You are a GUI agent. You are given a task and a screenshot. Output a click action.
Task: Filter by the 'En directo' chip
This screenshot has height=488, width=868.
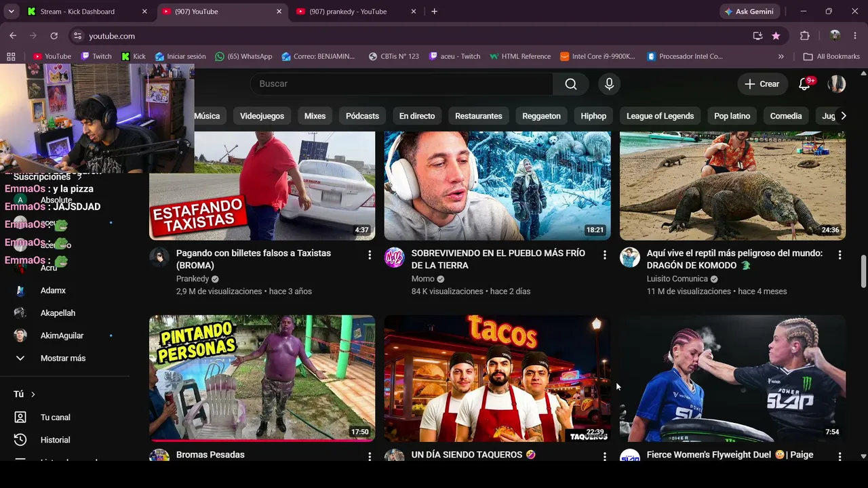(x=417, y=116)
